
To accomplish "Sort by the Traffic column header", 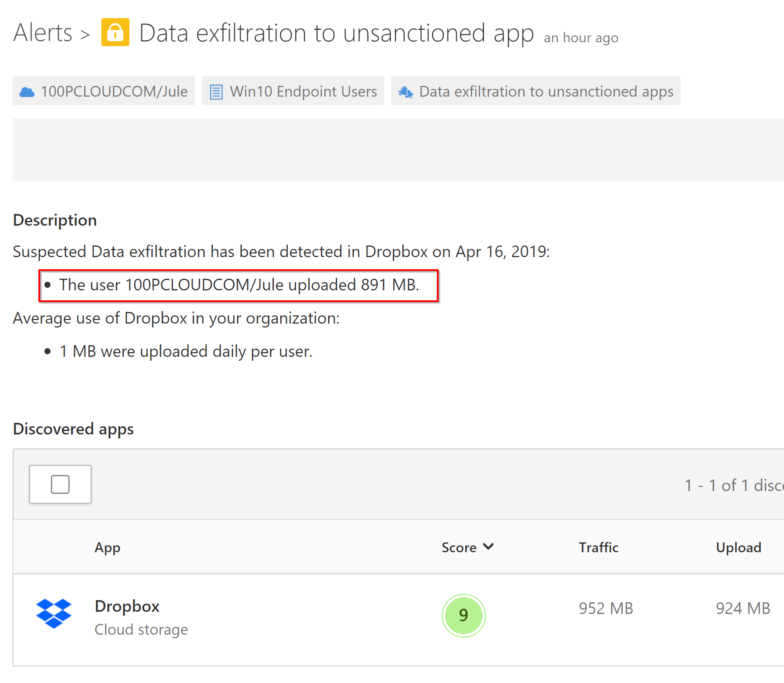I will [598, 548].
